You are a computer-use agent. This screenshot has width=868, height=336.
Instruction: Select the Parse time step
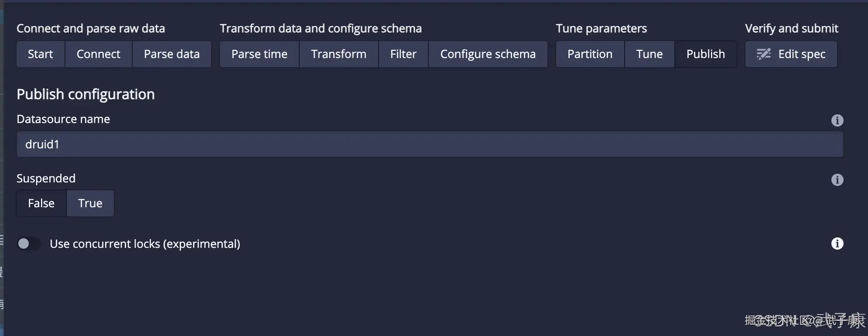[259, 54]
